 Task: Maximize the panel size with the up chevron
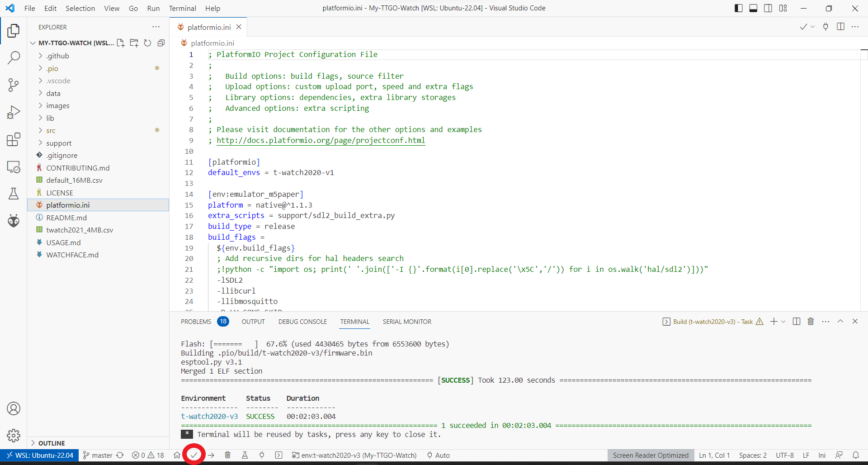coord(840,322)
